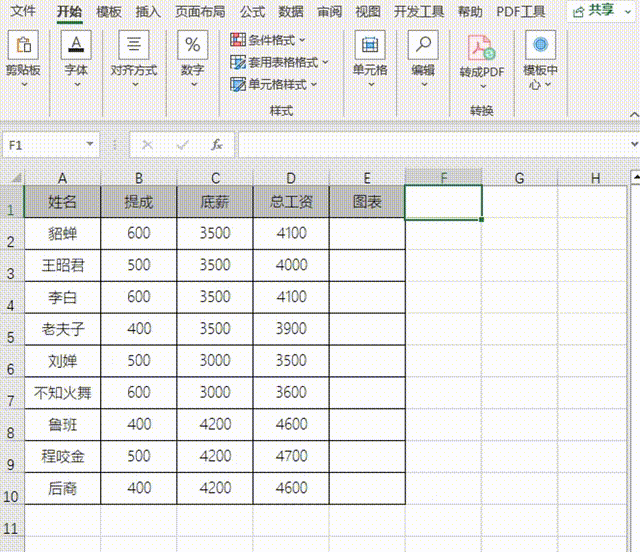Click the vertical scrollbar up arrow
Screen dimensions: 640x552
[636, 177]
